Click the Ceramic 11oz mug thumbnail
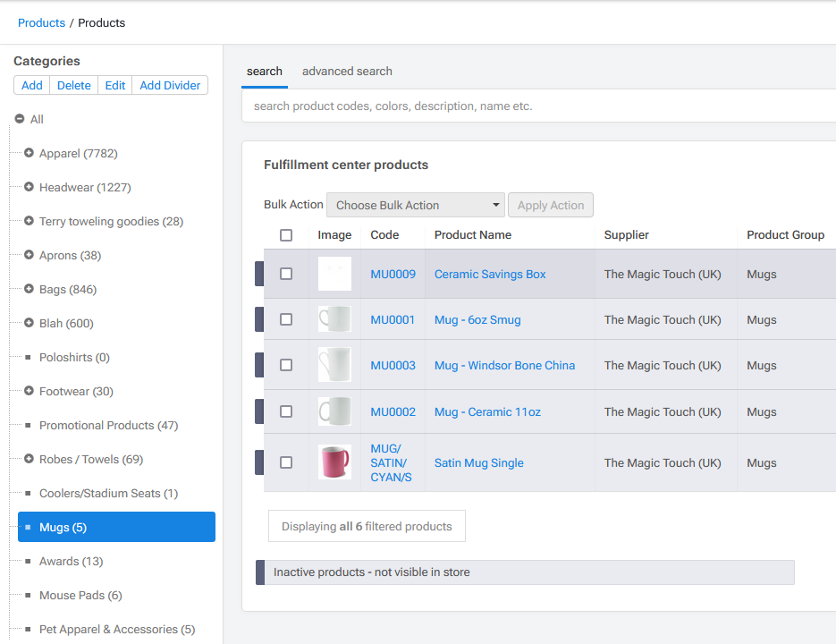Image resolution: width=836 pixels, height=644 pixels. (334, 411)
